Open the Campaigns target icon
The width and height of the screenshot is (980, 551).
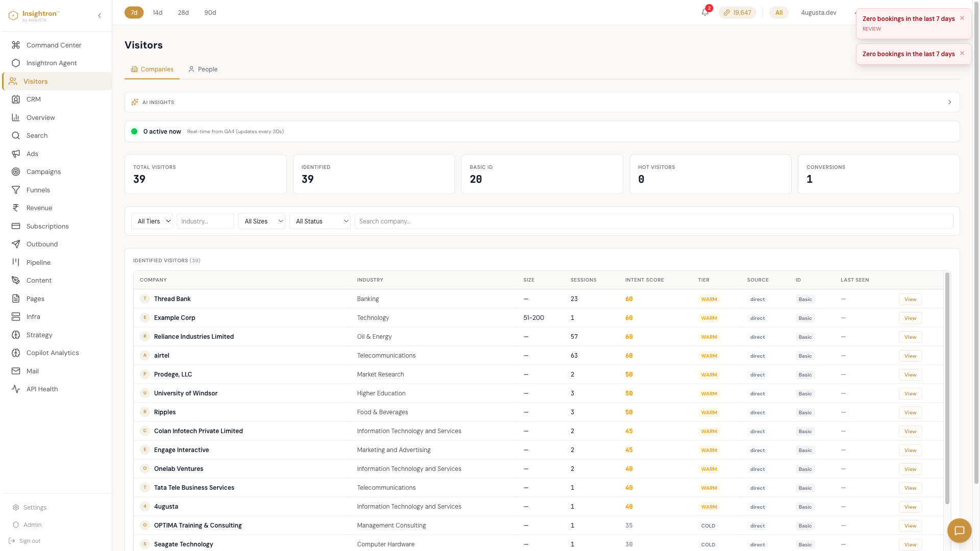tap(16, 171)
